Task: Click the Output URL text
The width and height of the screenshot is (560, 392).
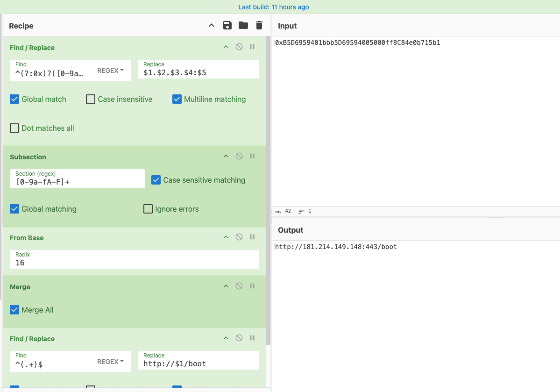Action: point(336,247)
